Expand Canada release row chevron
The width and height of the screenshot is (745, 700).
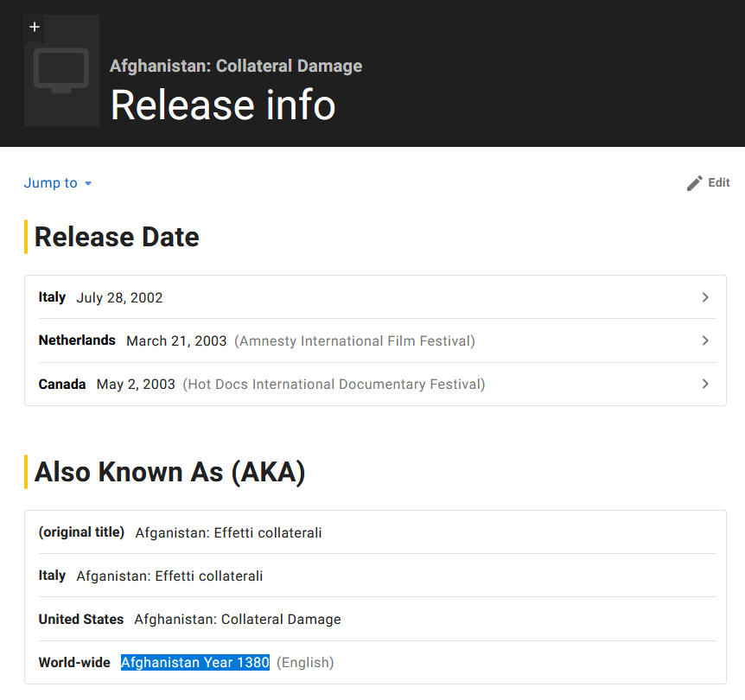pyautogui.click(x=705, y=384)
